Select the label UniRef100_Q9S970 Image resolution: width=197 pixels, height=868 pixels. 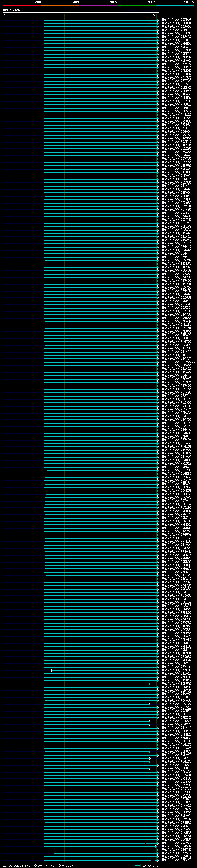(177, 843)
